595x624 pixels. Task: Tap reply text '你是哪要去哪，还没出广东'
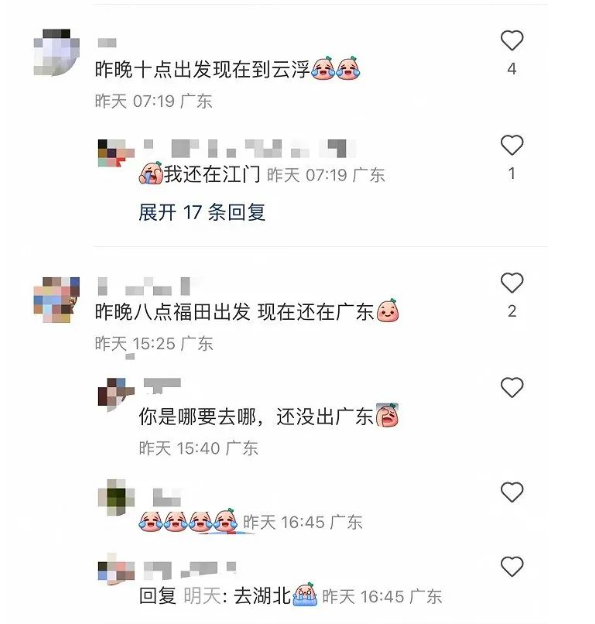pos(256,417)
